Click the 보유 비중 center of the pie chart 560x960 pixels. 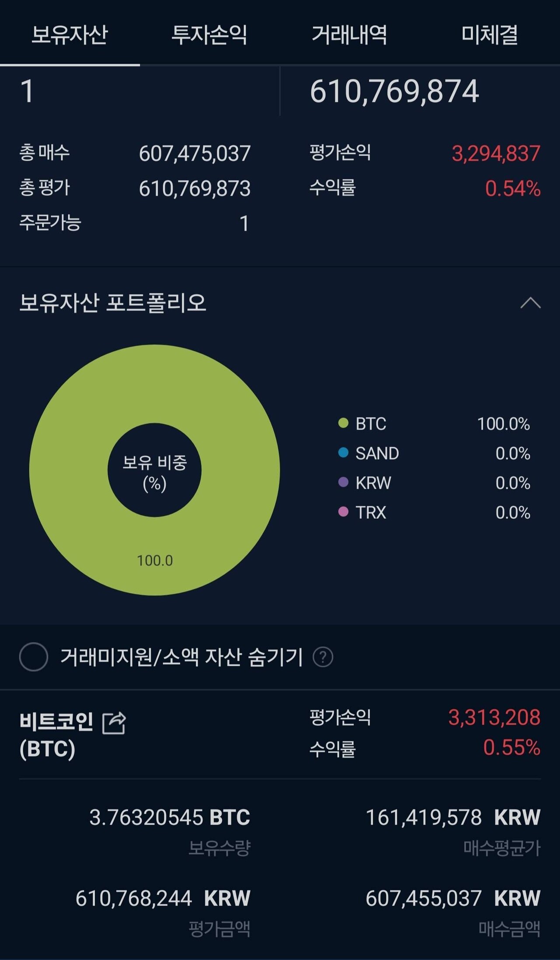click(155, 474)
